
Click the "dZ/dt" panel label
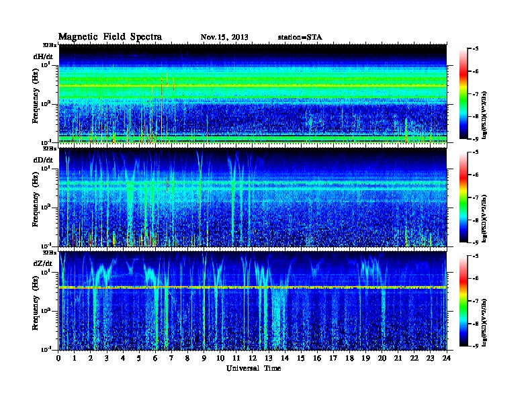[43, 263]
